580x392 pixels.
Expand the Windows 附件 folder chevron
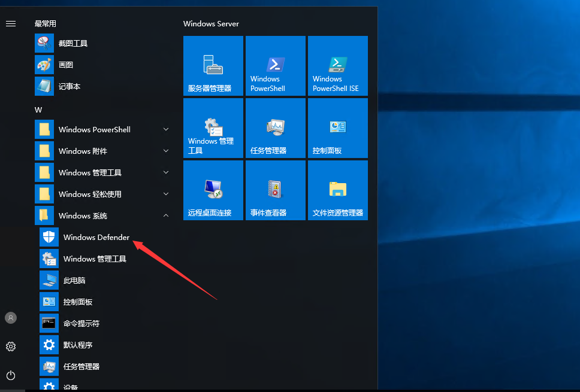(166, 151)
